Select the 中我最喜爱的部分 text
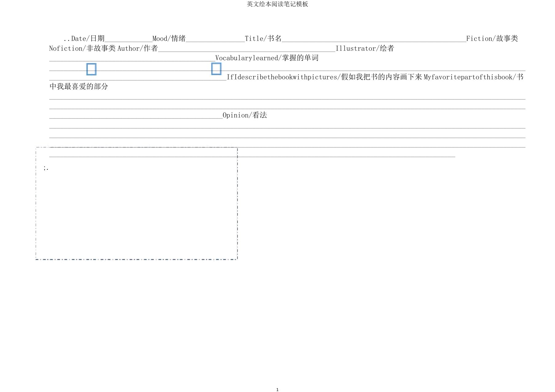The image size is (555, 392). click(x=79, y=86)
